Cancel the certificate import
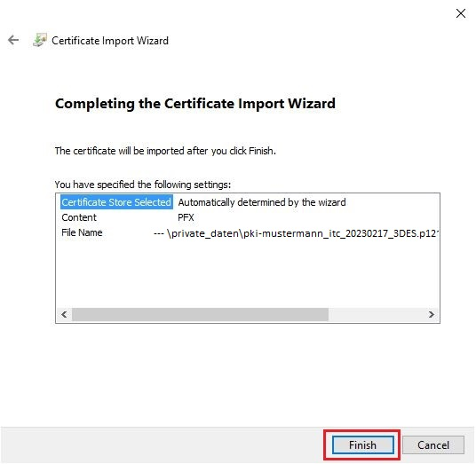 point(433,444)
